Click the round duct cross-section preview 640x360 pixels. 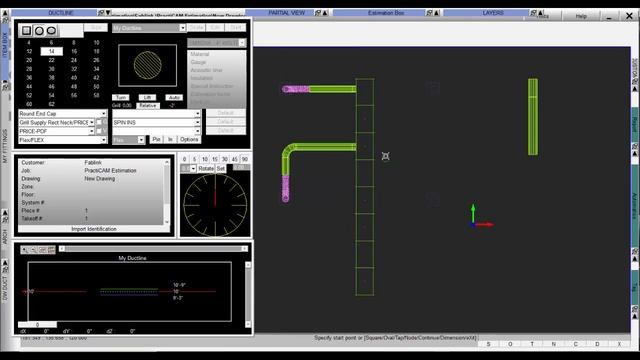pos(147,65)
